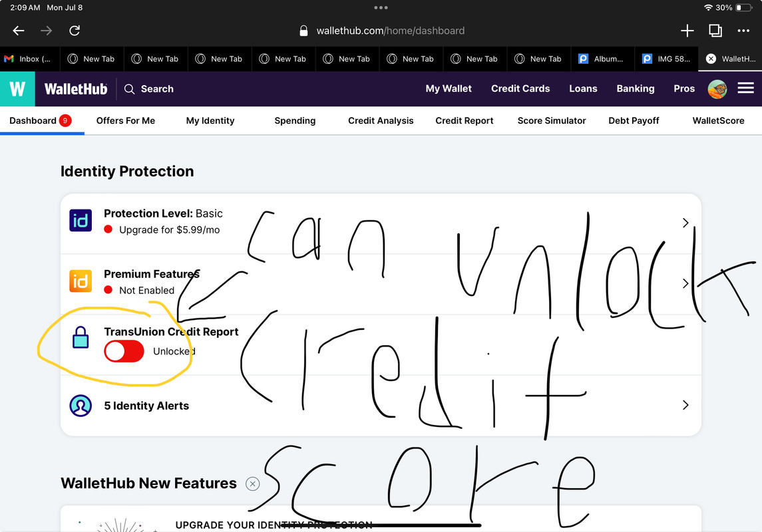This screenshot has height=532, width=762.
Task: Open the Spending tab
Action: tap(295, 120)
